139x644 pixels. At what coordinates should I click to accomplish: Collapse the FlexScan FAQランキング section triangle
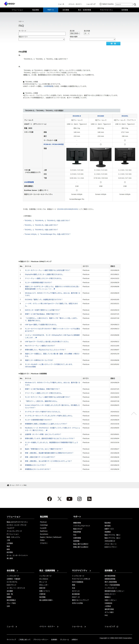click(x=19, y=261)
